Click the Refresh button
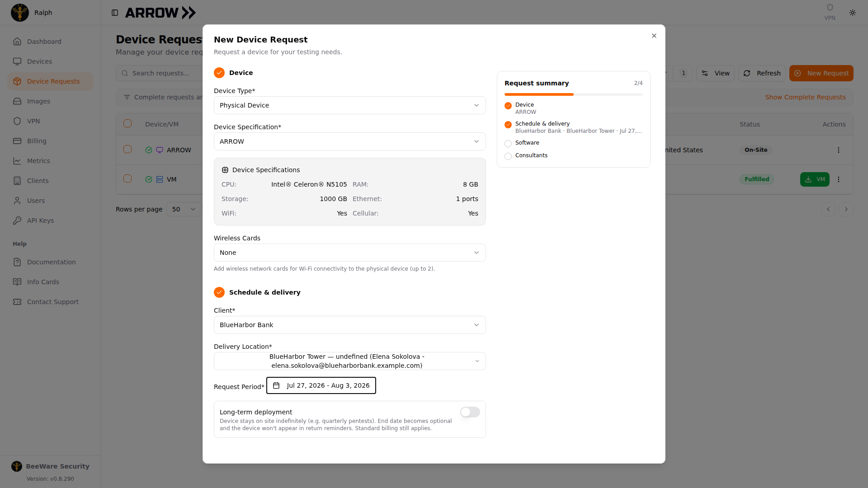This screenshot has width=868, height=488. click(x=762, y=73)
